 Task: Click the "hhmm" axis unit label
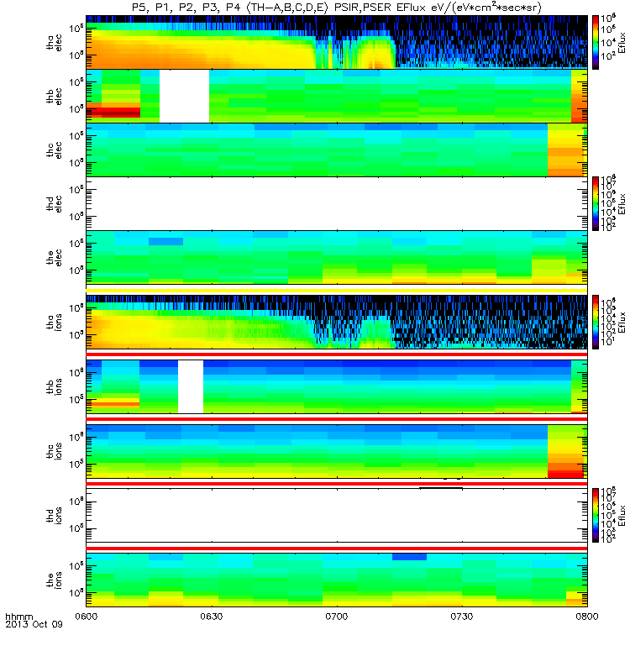(x=18, y=617)
